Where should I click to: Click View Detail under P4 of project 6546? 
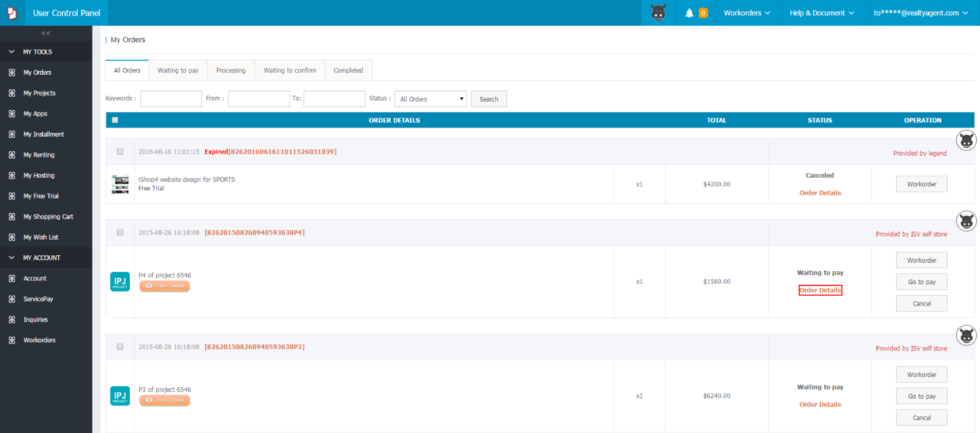pos(165,286)
